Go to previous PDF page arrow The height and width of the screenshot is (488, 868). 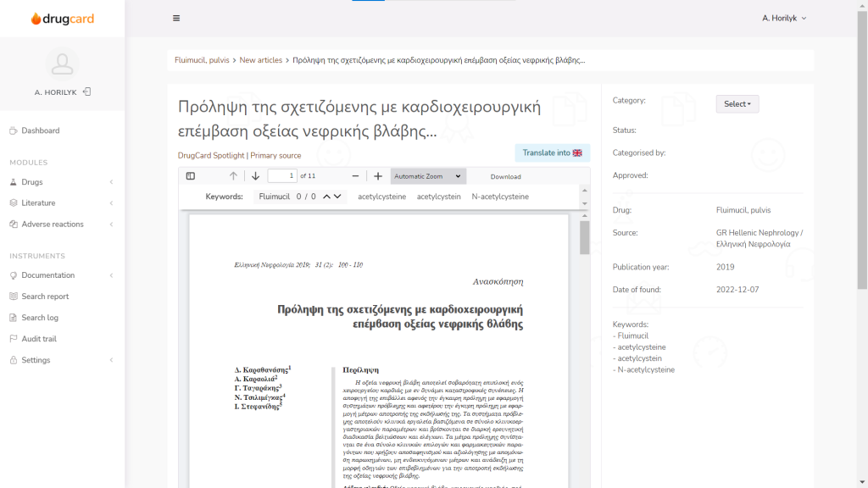coord(233,176)
